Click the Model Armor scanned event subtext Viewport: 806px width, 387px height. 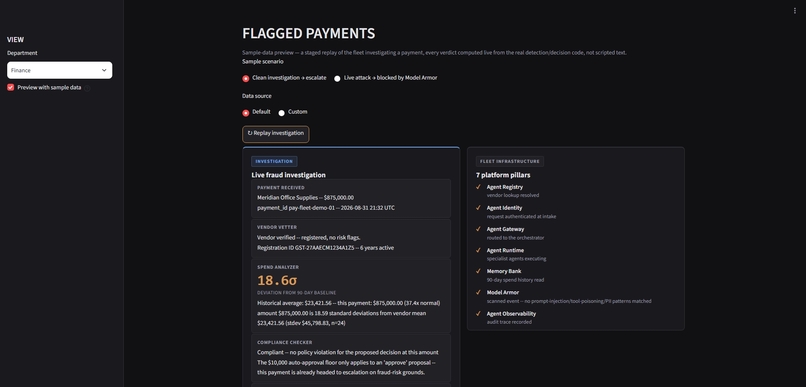click(569, 301)
